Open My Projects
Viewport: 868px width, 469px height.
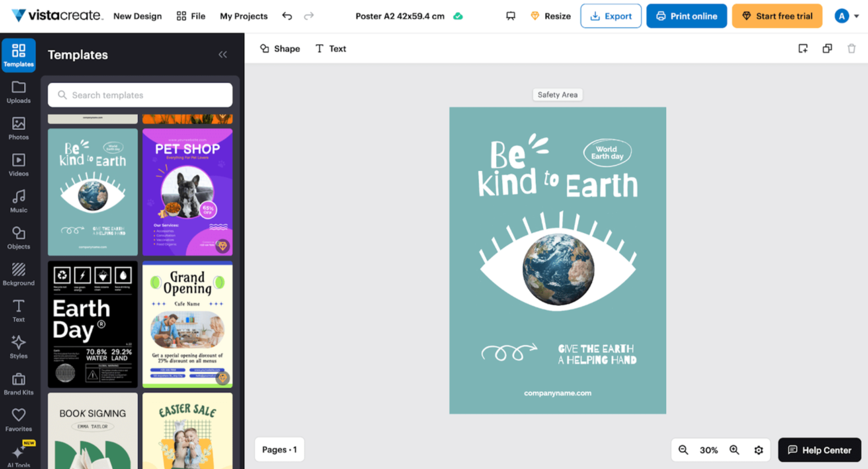pyautogui.click(x=244, y=16)
